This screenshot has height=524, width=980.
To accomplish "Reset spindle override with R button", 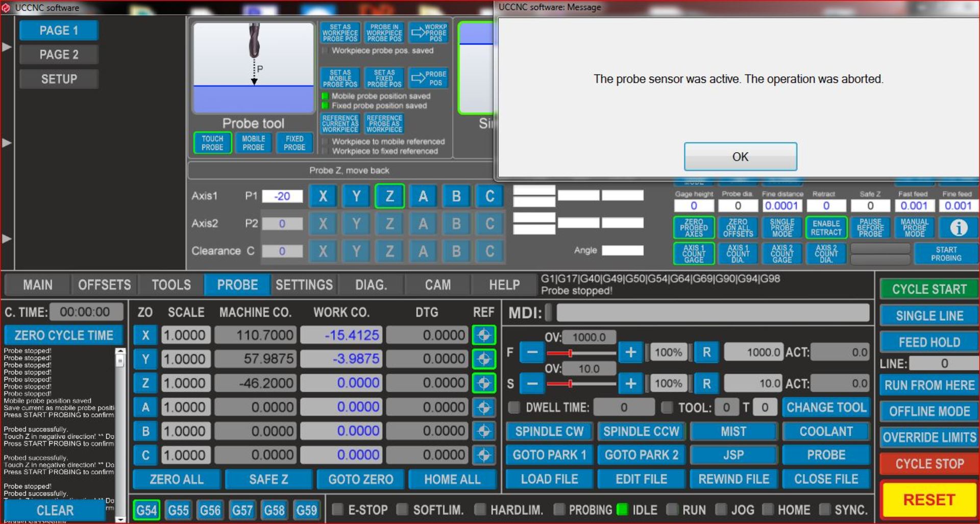I will click(x=706, y=384).
